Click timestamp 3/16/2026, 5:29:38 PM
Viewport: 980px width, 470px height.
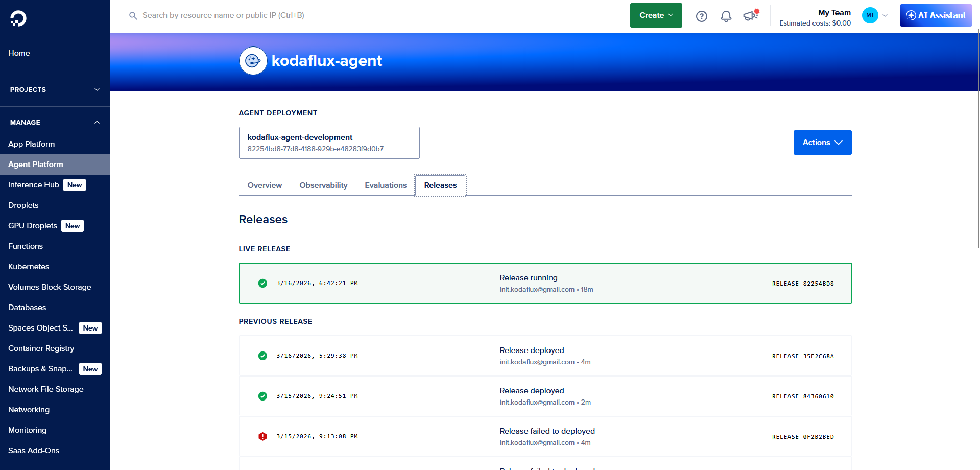(317, 356)
